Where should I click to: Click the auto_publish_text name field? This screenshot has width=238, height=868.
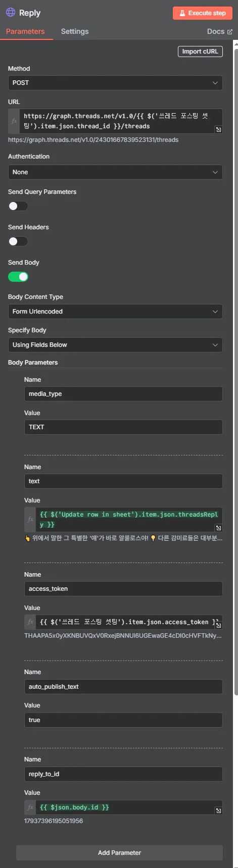[123, 687]
